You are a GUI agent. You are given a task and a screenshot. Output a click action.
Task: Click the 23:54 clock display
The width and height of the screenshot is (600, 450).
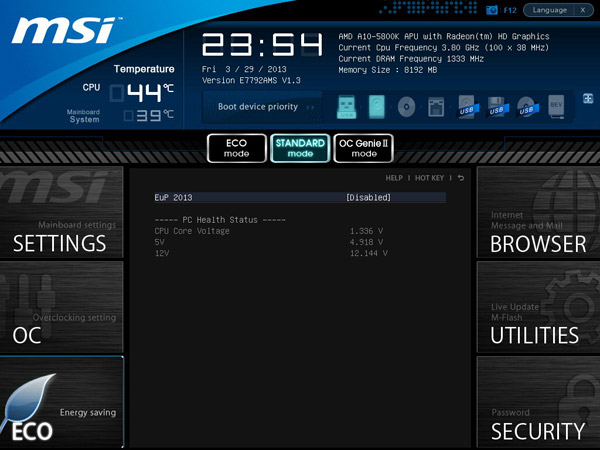pos(262,45)
